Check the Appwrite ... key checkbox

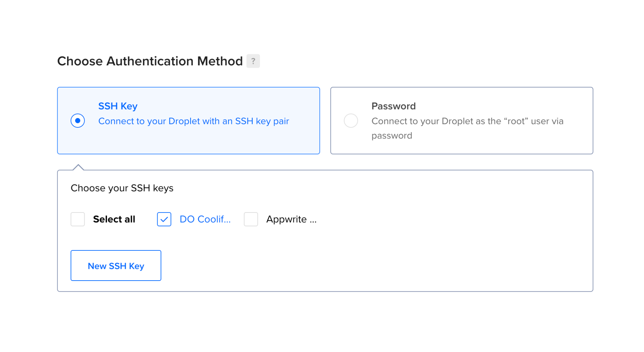(251, 219)
